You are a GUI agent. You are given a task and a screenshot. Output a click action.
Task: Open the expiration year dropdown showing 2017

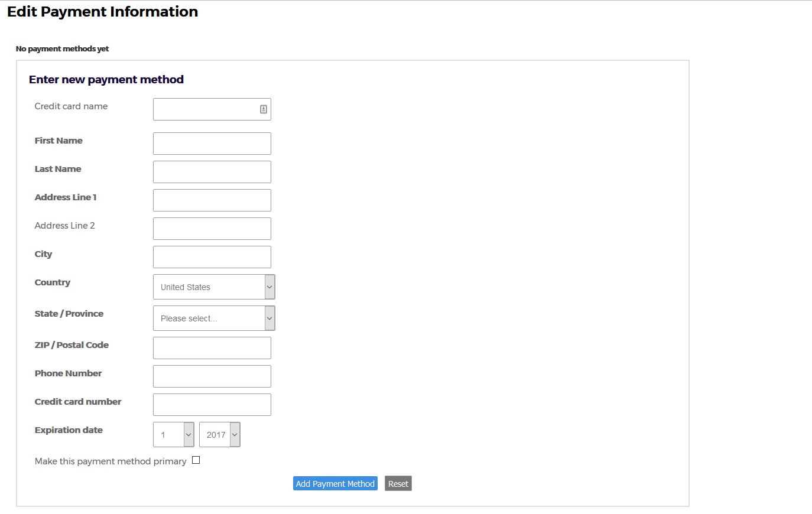(219, 435)
